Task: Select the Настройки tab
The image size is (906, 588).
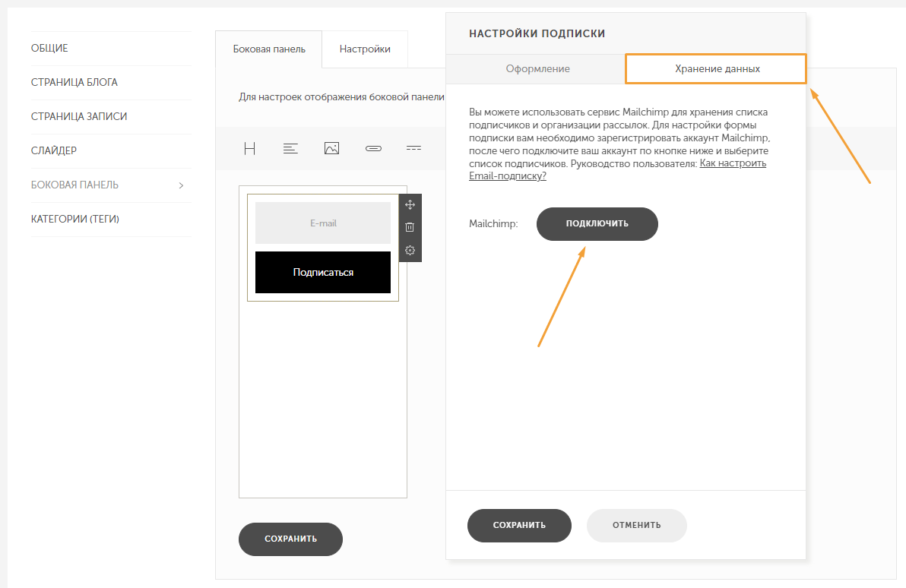Action: click(365, 49)
